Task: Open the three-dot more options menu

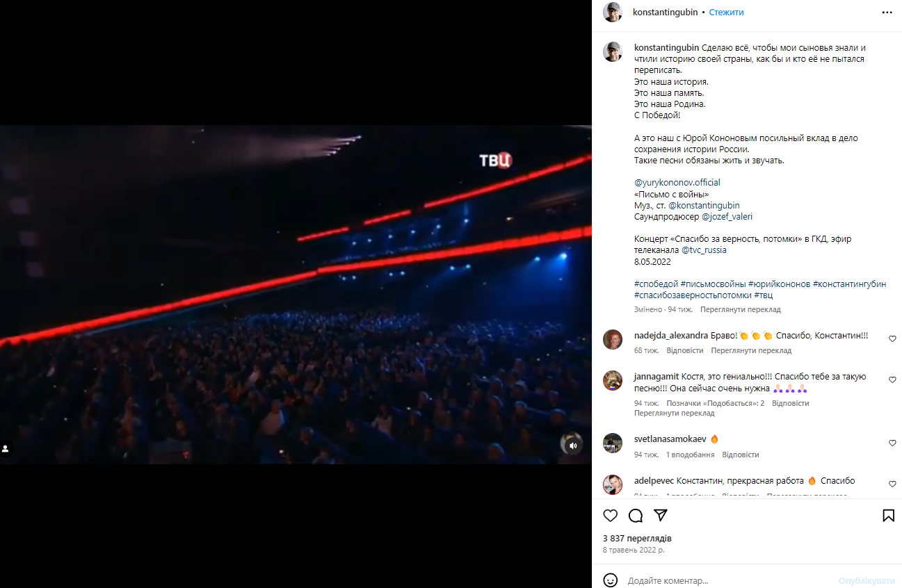Action: pos(887,13)
